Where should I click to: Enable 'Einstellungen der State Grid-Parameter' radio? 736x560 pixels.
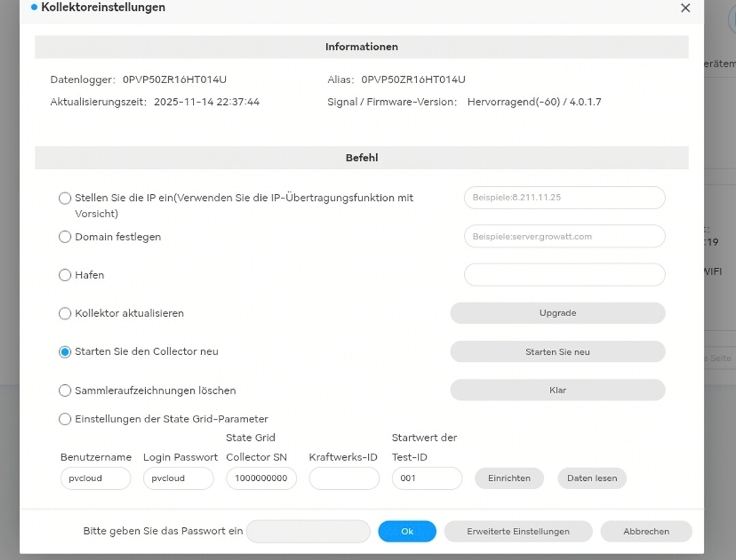(x=65, y=419)
